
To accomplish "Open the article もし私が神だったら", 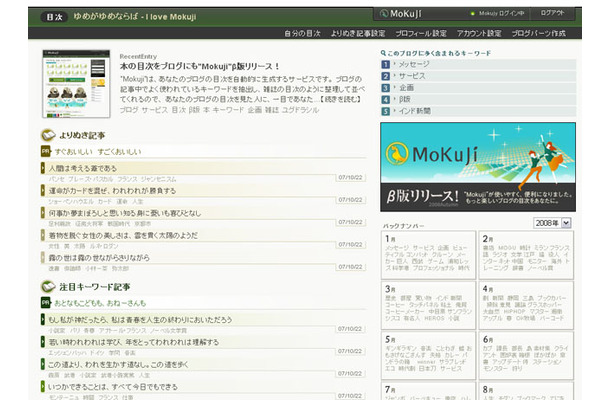I will click(x=140, y=320).
